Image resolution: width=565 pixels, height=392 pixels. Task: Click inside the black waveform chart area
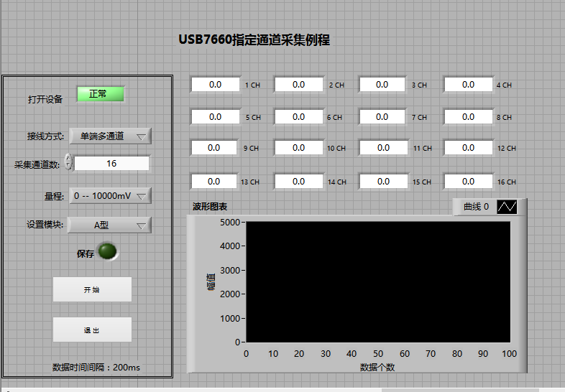[x=378, y=281]
